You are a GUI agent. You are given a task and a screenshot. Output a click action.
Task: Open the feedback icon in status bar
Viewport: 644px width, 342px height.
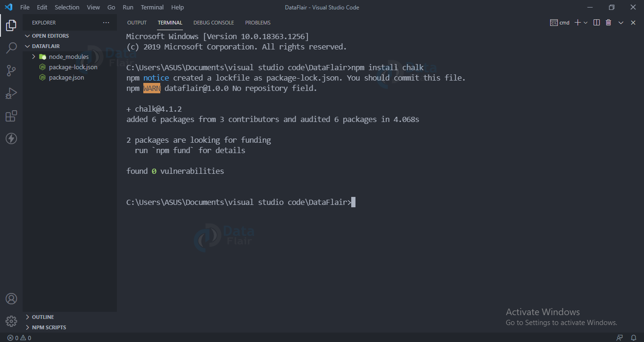tap(619, 338)
